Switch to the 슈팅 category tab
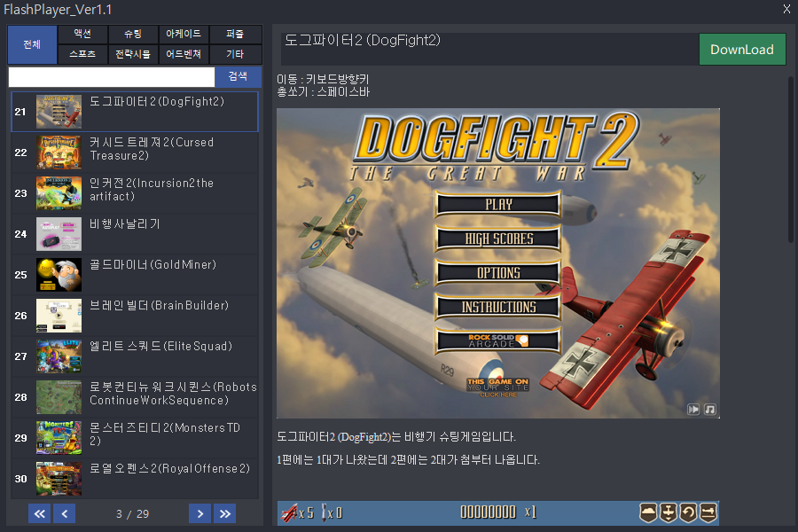The image size is (798, 532). click(x=133, y=34)
